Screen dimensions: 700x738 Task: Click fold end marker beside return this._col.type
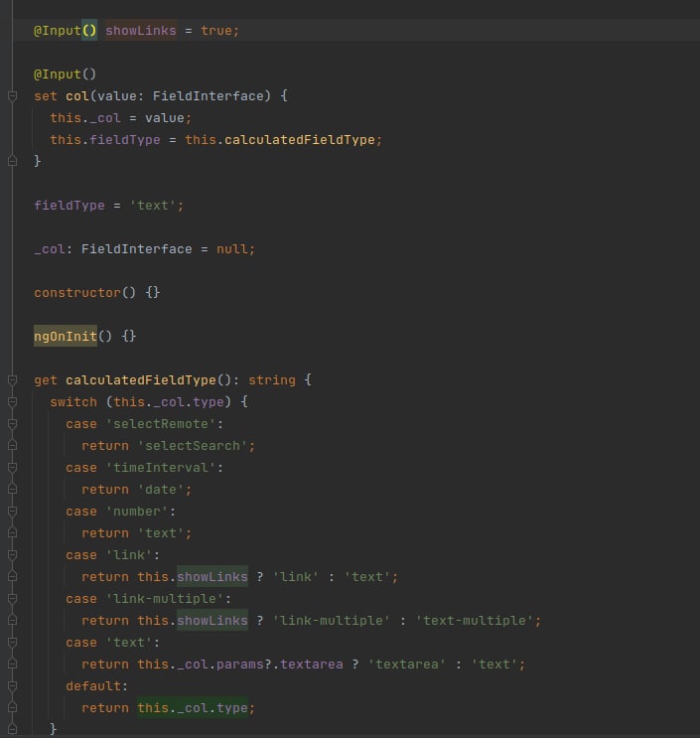13,707
